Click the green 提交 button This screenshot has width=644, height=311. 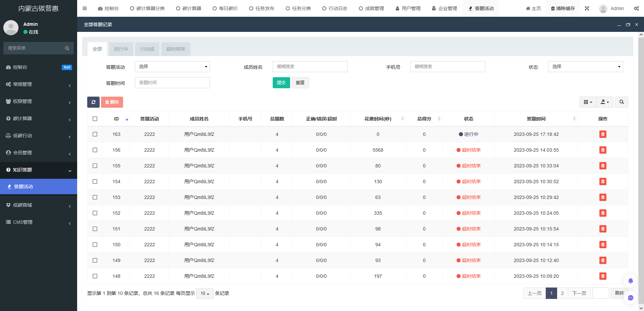point(281,83)
